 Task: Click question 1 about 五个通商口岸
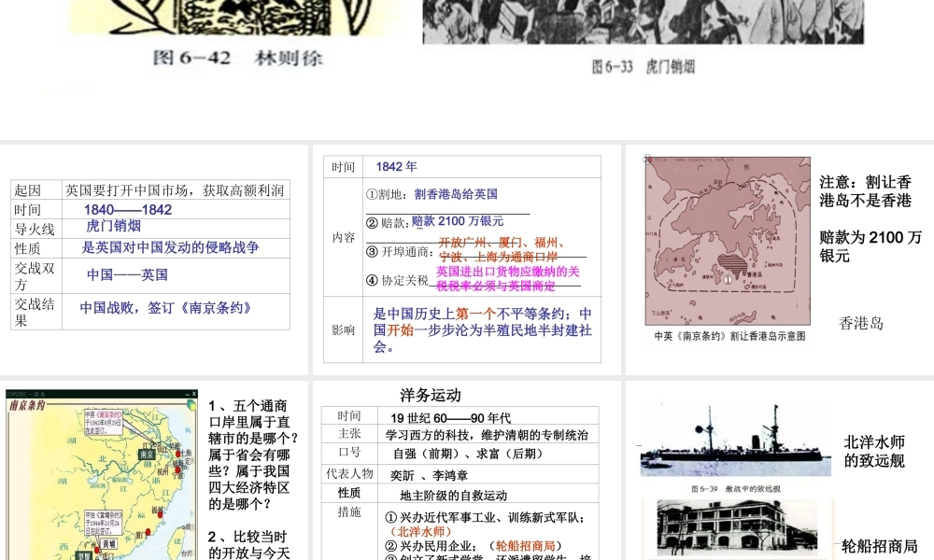(252, 455)
